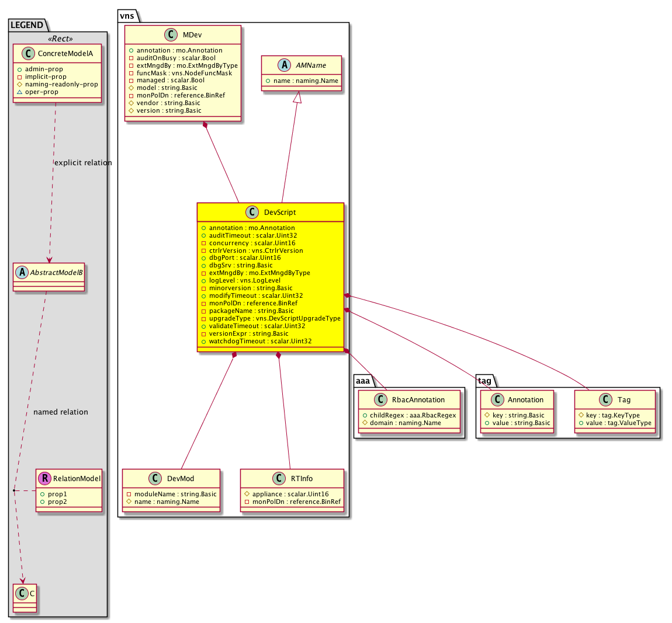This screenshot has width=672, height=623.
Task: Click the C icon in DevScript header
Action: click(252, 213)
